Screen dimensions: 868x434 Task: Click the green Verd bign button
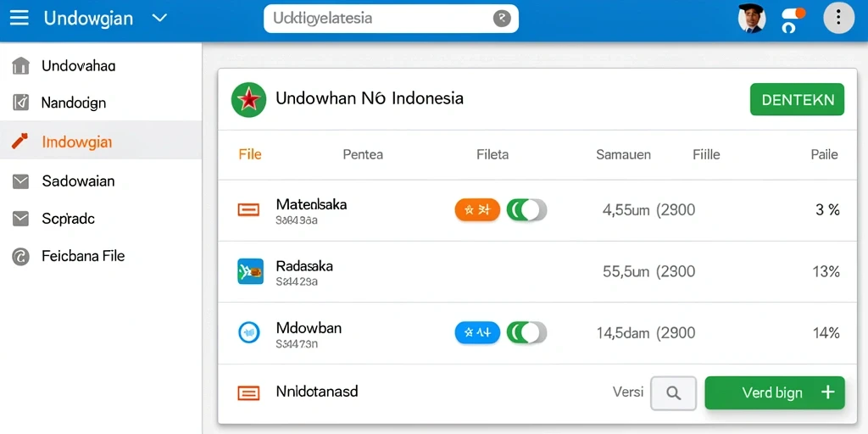[x=775, y=393]
